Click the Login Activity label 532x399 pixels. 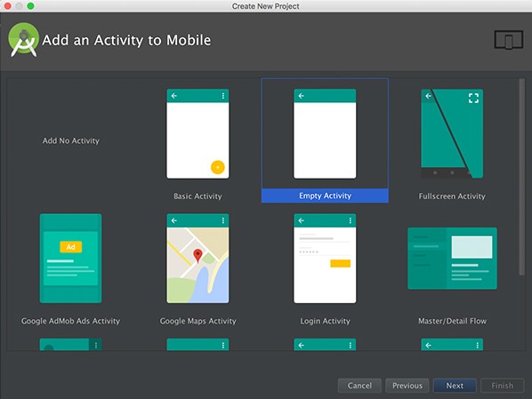click(325, 321)
